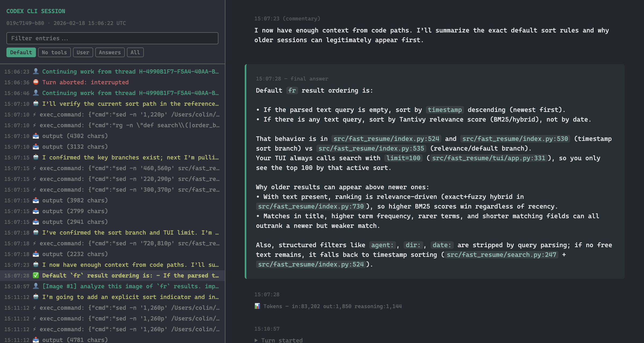Open src/fast_resume/index.py:530 reference
Screen dimensions: 644x343
point(515,139)
